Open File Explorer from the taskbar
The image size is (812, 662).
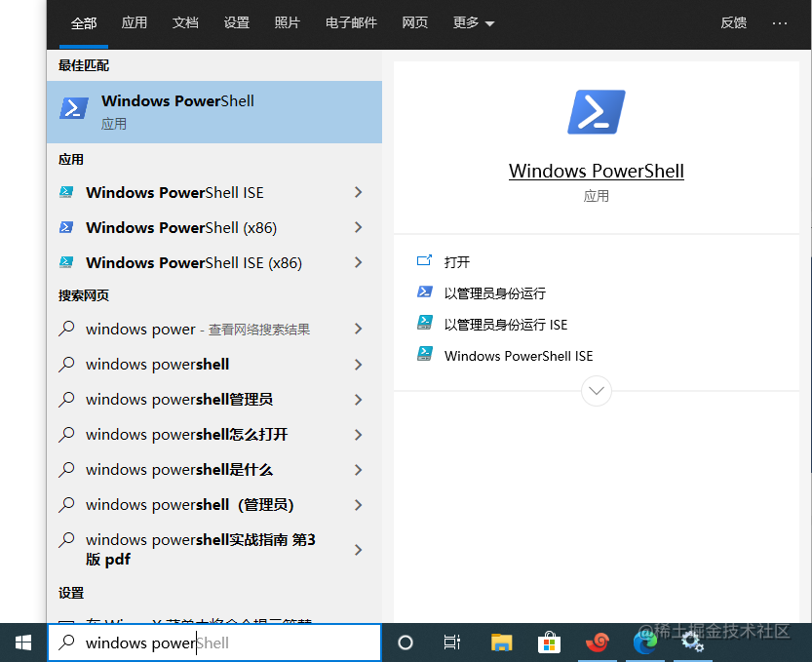click(500, 643)
